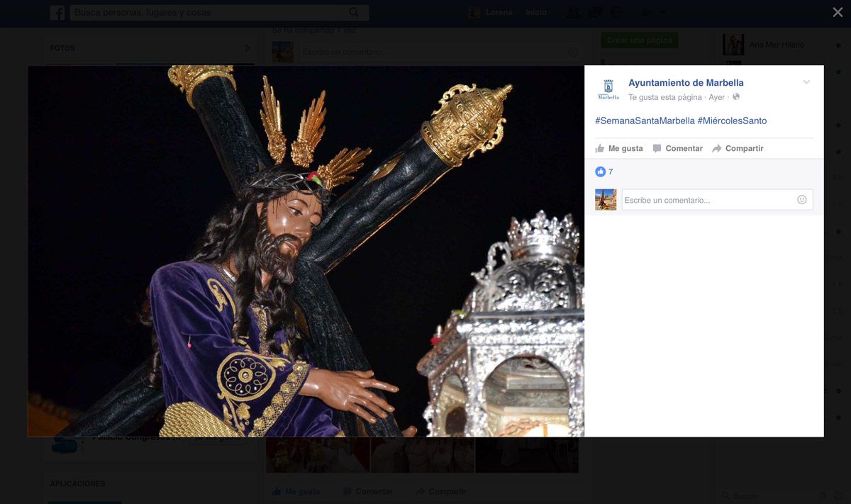Click the APLICACIONES section header
The image size is (851, 504).
(x=77, y=483)
